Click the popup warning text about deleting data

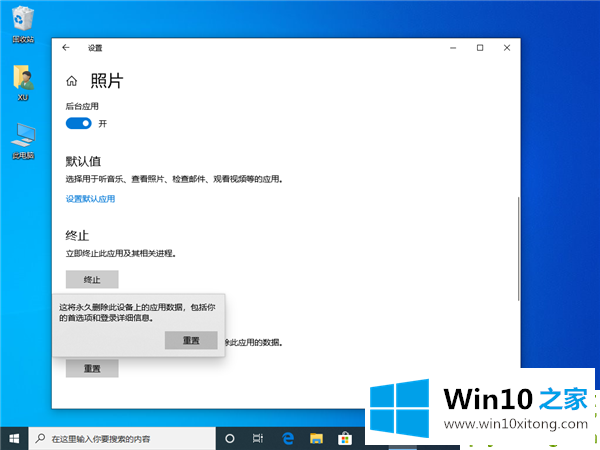[x=137, y=312]
